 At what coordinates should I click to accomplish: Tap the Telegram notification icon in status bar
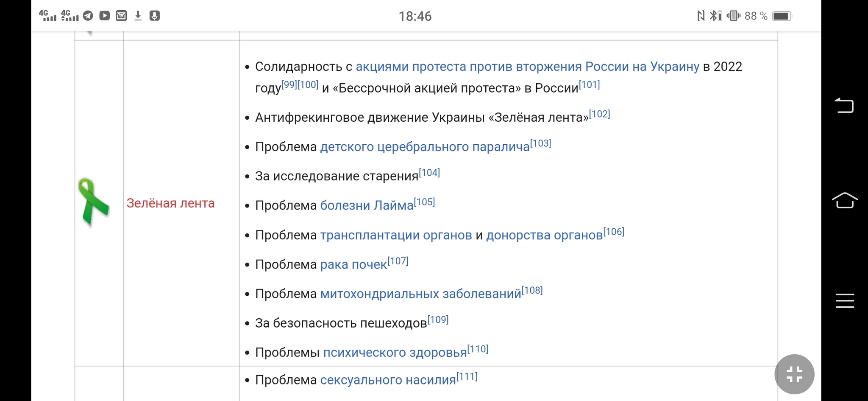(x=88, y=16)
